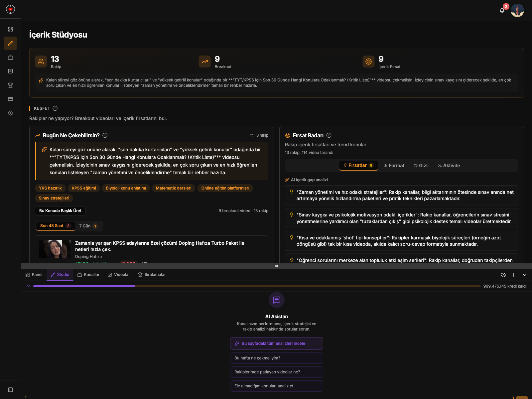Select the YKS hazırlık tag
Viewport: 532px width, 399px height.
point(50,188)
